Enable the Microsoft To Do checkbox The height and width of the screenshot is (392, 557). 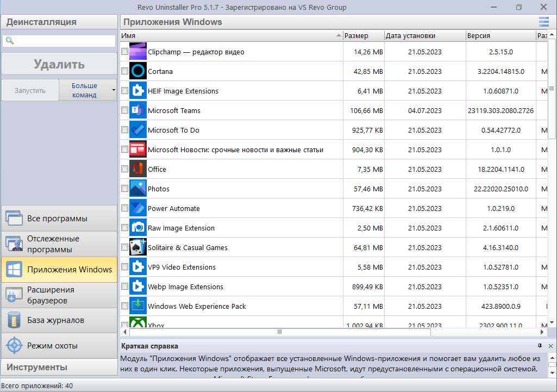click(x=124, y=130)
